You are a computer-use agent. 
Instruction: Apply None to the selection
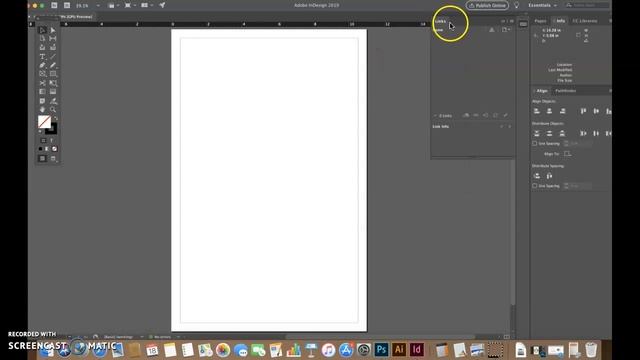pyautogui.click(x=54, y=149)
